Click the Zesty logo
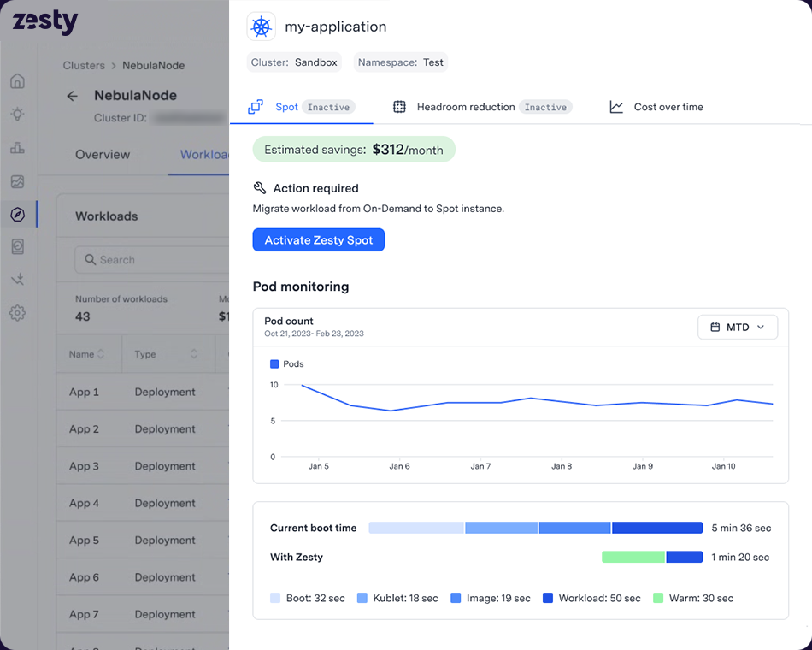The height and width of the screenshot is (650, 812). point(45,21)
